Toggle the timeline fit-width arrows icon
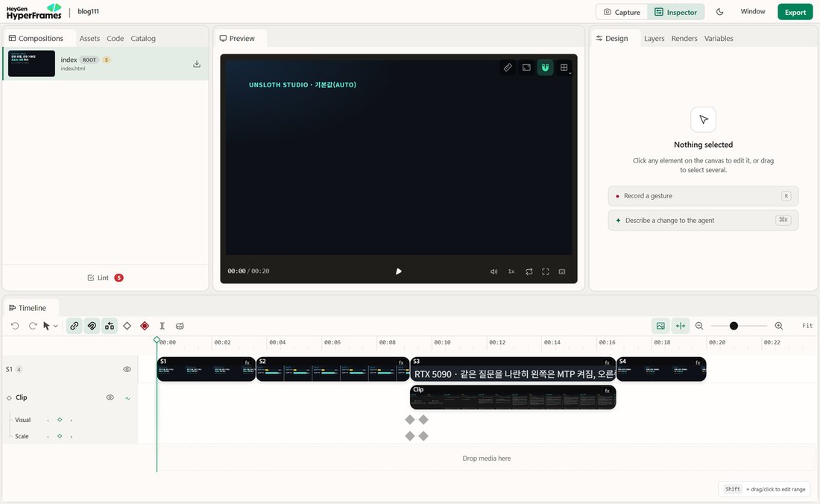Image resolution: width=820 pixels, height=504 pixels. (681, 326)
